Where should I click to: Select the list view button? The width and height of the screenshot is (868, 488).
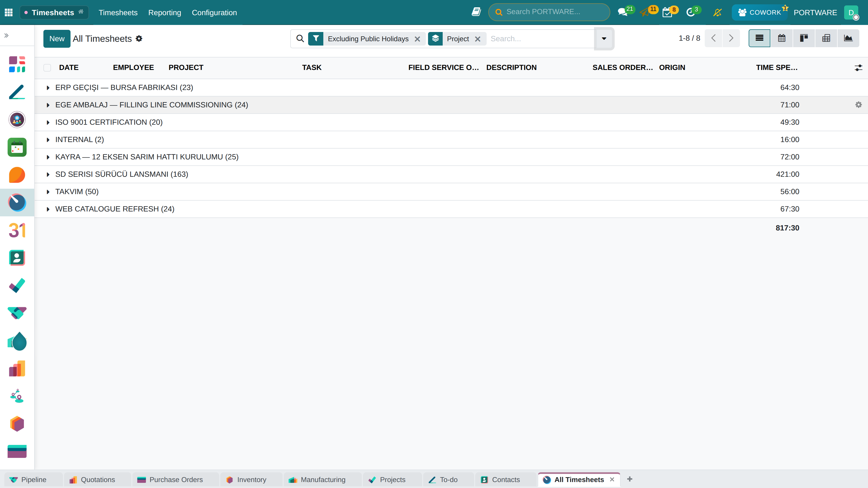tap(759, 38)
